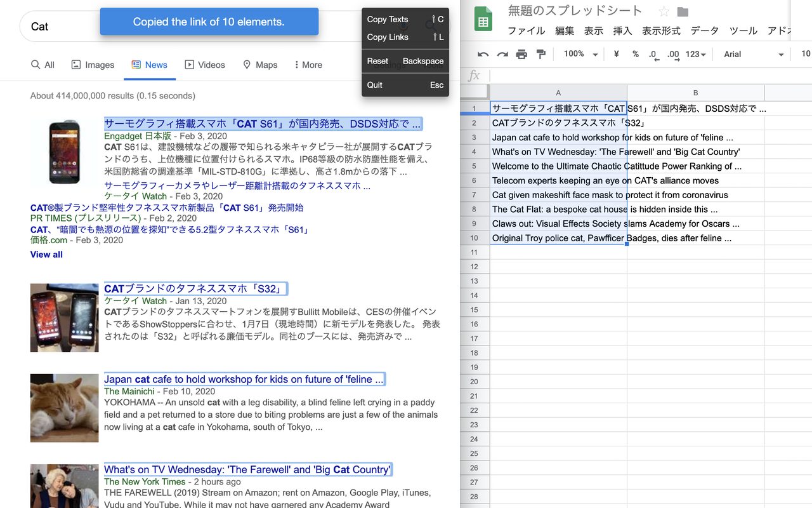Choose Copy Links in the context menu

tap(388, 37)
